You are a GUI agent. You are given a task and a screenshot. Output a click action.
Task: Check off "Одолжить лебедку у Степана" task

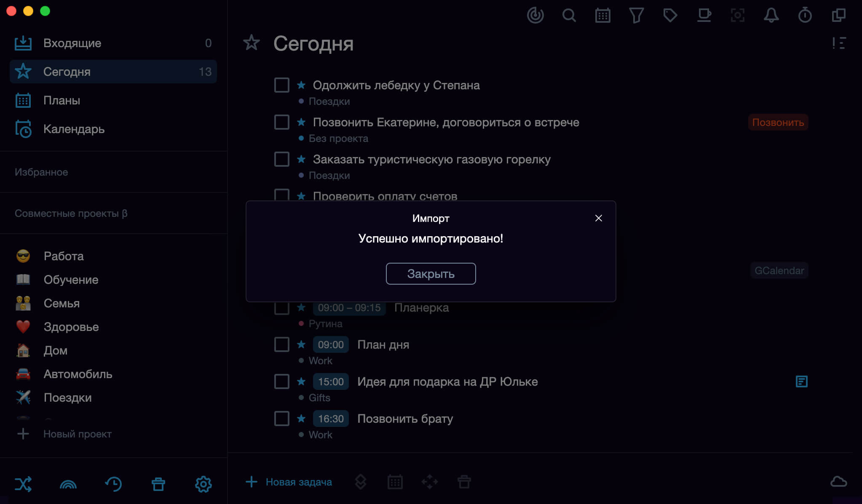pos(281,85)
